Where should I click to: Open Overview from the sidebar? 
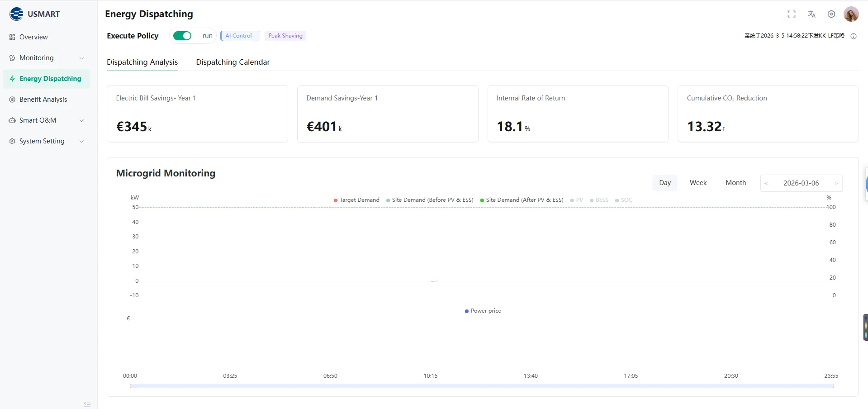[33, 37]
